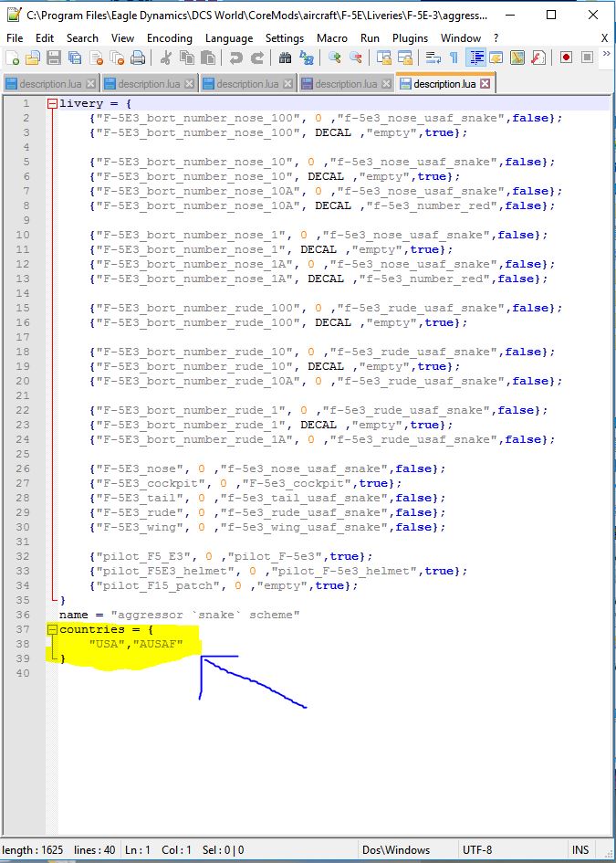Open the File menu
This screenshot has width=616, height=863.
[15, 38]
